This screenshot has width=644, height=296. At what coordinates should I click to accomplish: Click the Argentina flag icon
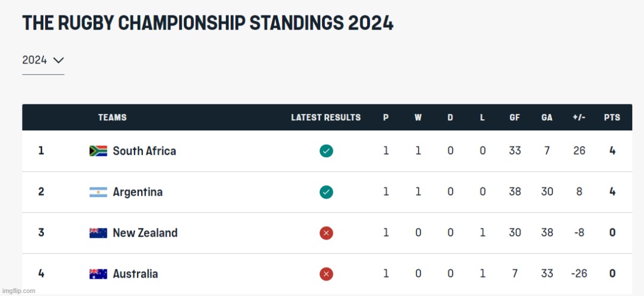tap(98, 192)
